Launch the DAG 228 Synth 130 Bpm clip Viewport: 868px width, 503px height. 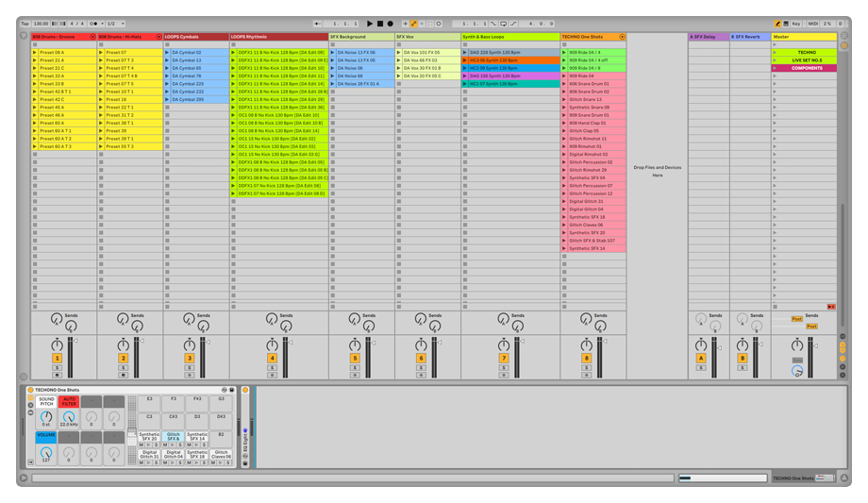[465, 53]
